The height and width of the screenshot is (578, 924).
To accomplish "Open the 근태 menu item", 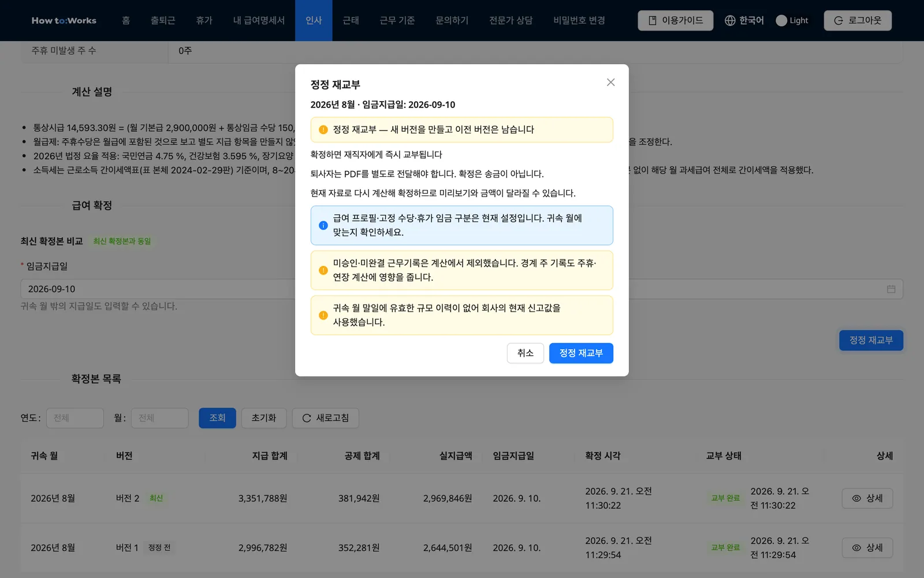I will [x=351, y=20].
